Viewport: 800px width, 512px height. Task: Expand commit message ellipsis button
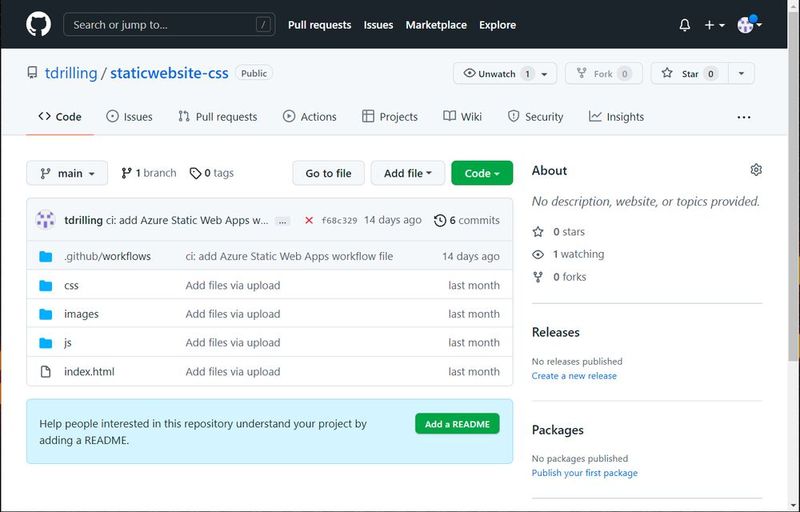282,221
